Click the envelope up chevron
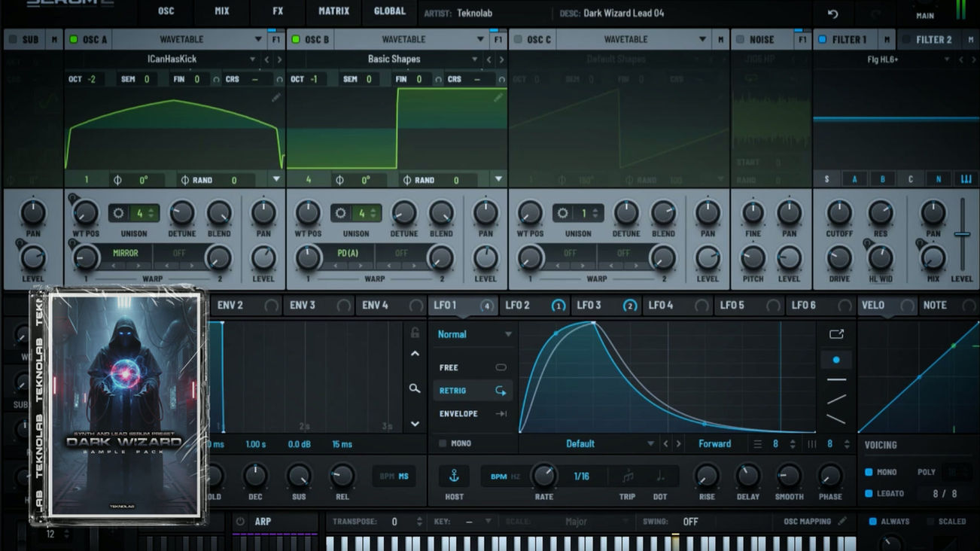980x551 pixels. [x=415, y=354]
